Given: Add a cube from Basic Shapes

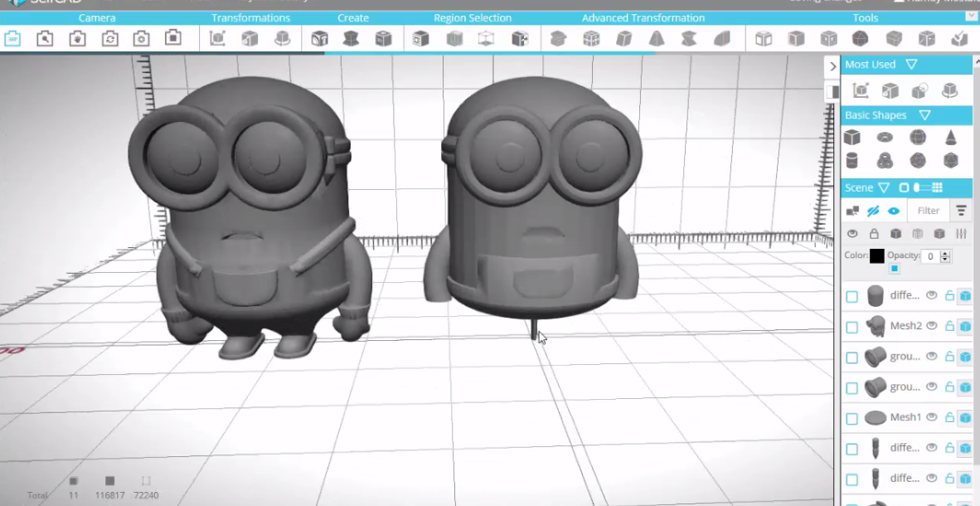Looking at the screenshot, I should click(851, 137).
